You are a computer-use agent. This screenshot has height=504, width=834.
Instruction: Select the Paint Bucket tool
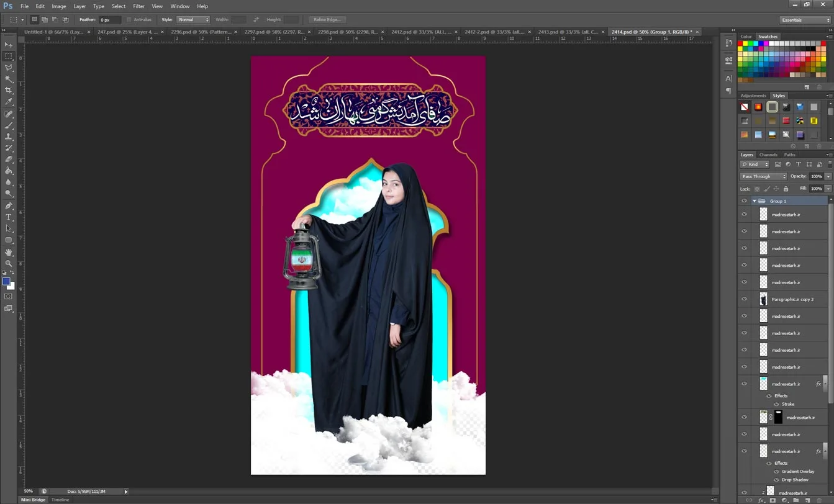(9, 171)
